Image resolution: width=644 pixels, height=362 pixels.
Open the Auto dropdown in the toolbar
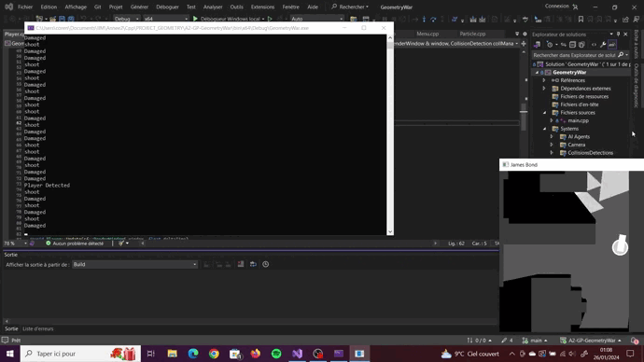click(316, 19)
